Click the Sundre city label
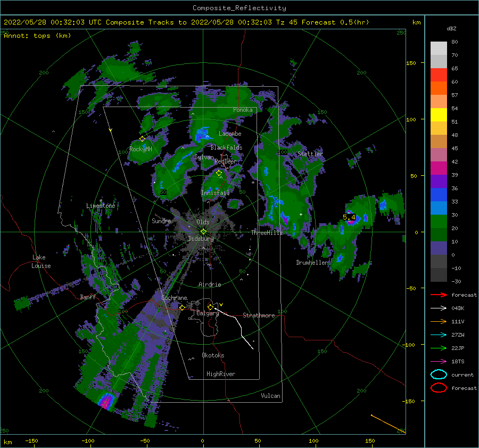 click(x=161, y=221)
